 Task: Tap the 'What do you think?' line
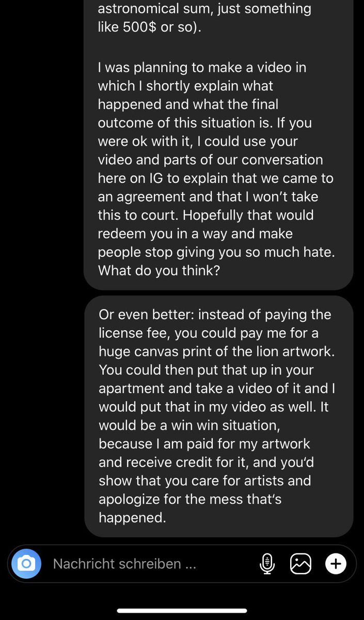[159, 270]
